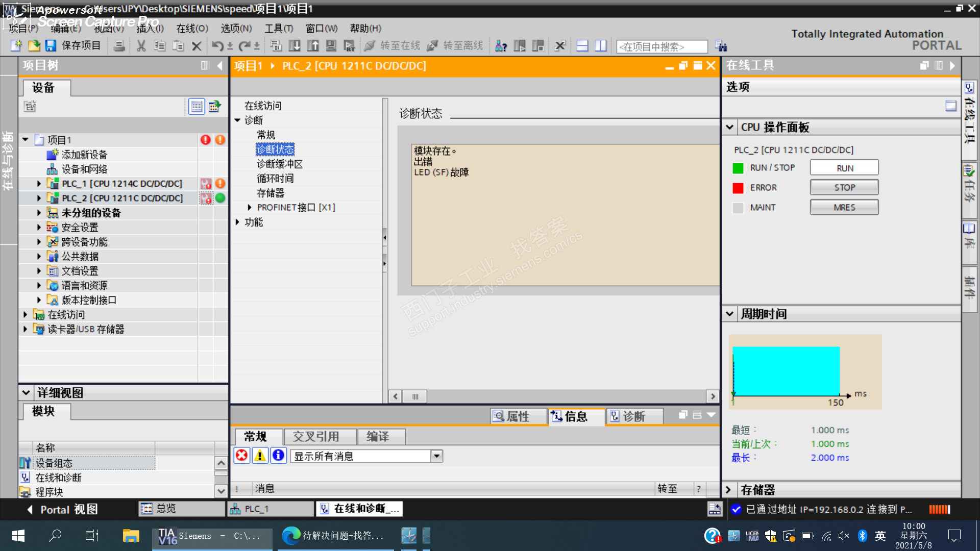
Task: Click the Undo arrow icon
Action: pos(217,46)
